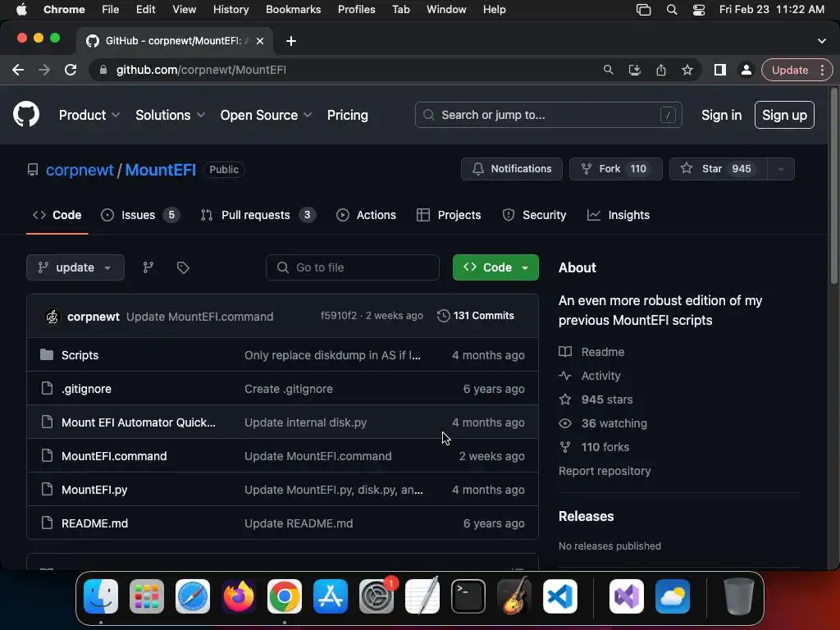Switch to the Issues tab
The height and width of the screenshot is (630, 840).
tap(140, 215)
